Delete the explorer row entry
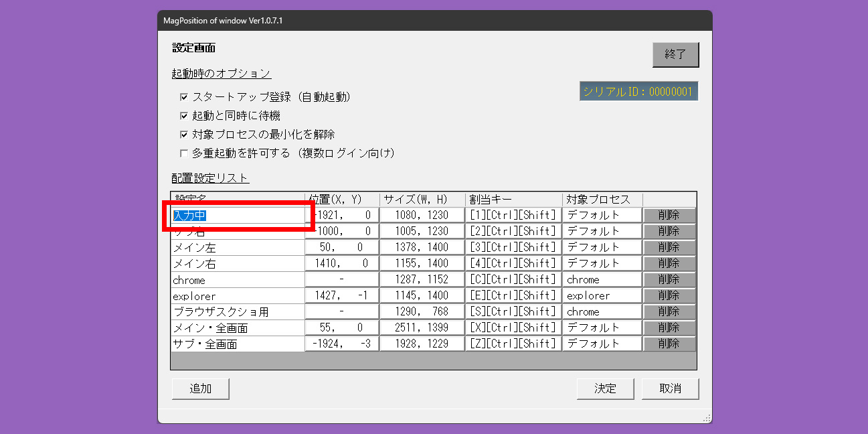This screenshot has width=868, height=434. tap(669, 295)
